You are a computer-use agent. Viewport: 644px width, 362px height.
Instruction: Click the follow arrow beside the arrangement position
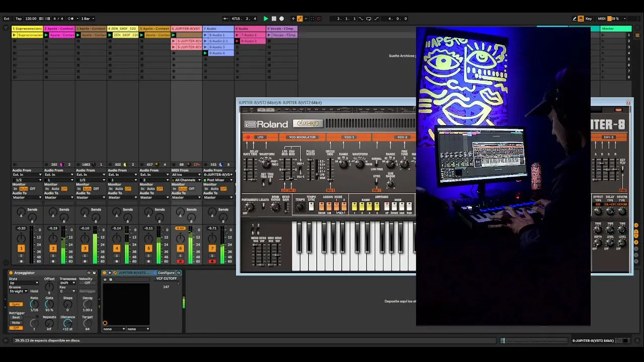[225, 19]
